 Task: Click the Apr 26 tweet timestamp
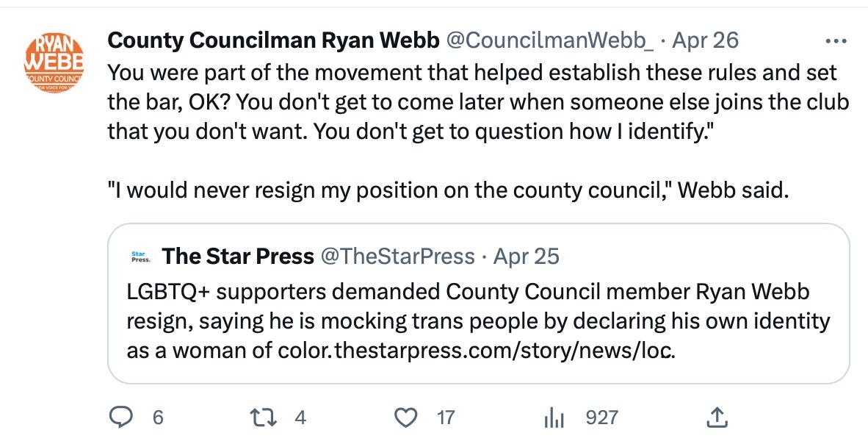point(704,40)
